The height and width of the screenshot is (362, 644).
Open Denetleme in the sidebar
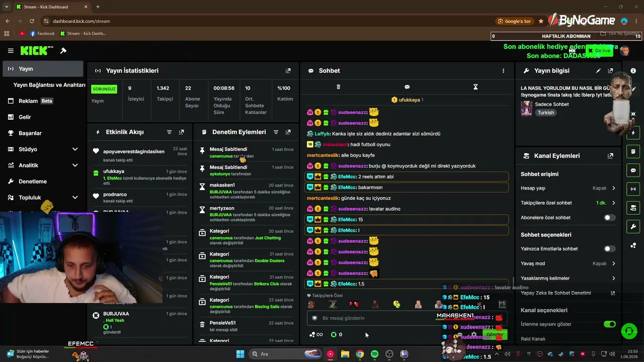point(43,182)
